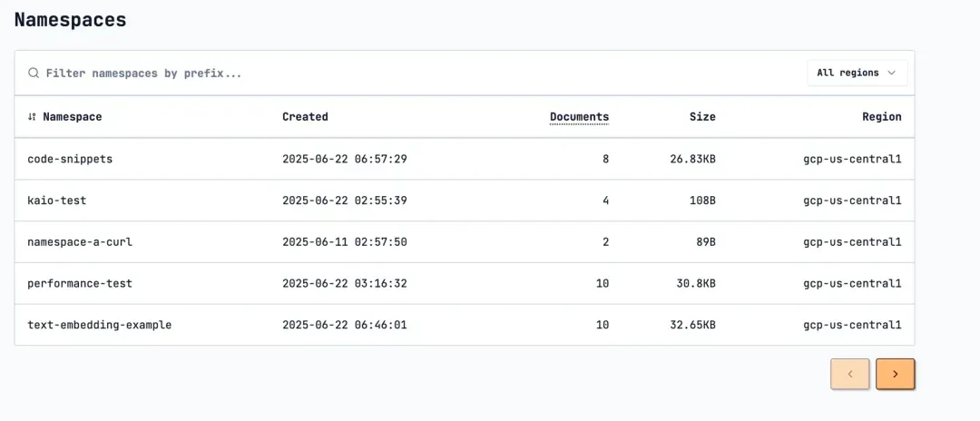The width and height of the screenshot is (980, 421).
Task: Click the sort arrows icon beside Namespace
Action: (x=32, y=117)
